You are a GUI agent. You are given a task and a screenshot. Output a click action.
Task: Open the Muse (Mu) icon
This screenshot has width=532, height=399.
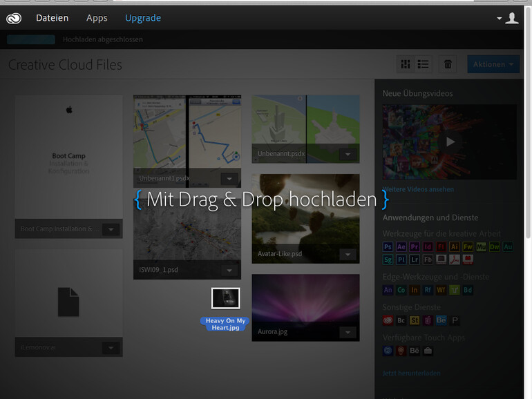(x=481, y=247)
